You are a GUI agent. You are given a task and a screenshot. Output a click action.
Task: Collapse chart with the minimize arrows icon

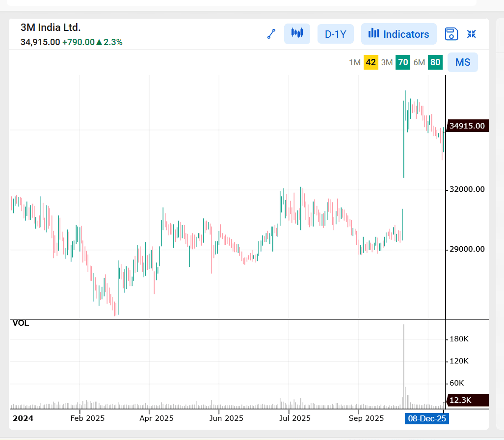pos(471,34)
